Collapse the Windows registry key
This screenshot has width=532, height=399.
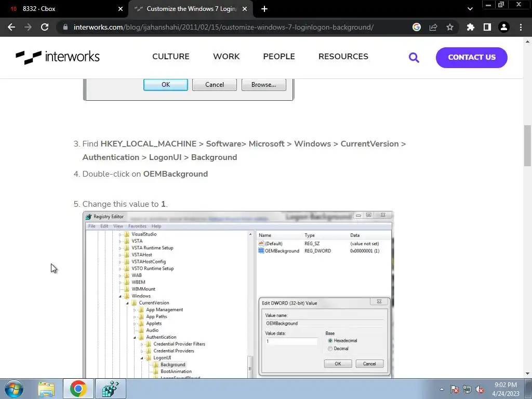[120, 296]
